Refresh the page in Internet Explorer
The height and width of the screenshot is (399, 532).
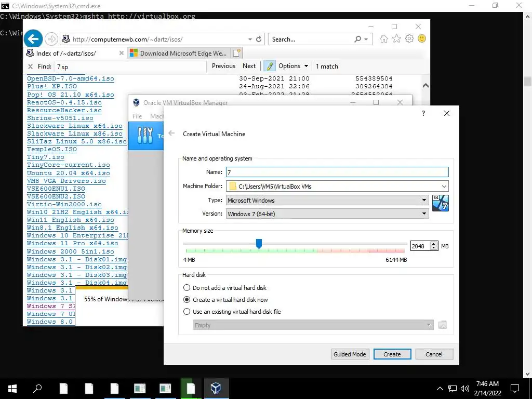point(259,39)
